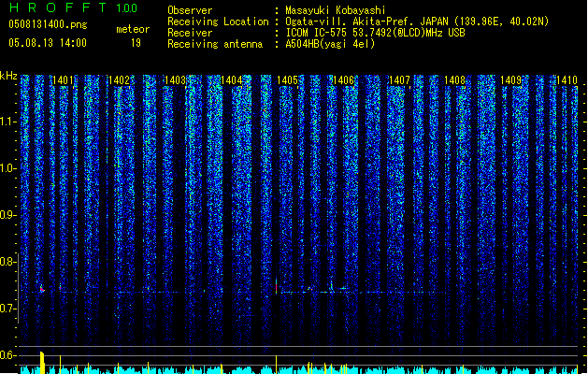Click the red meteor echo spike at 1405

pos(277,287)
